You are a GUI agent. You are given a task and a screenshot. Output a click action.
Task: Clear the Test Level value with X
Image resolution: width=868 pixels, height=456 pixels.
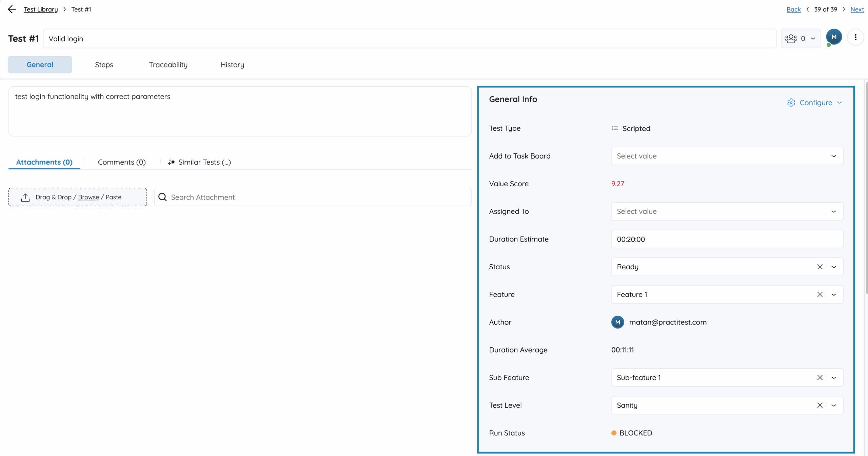click(820, 406)
